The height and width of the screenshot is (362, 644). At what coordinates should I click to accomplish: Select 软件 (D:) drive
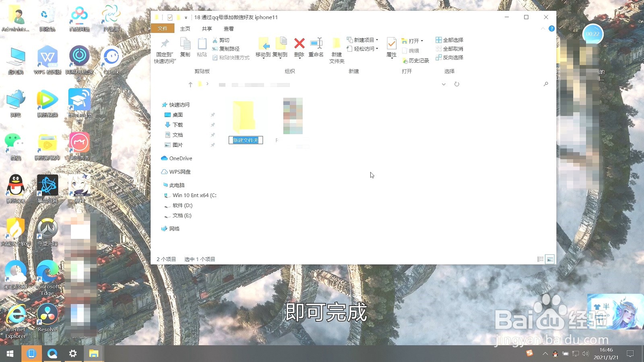coord(178,205)
